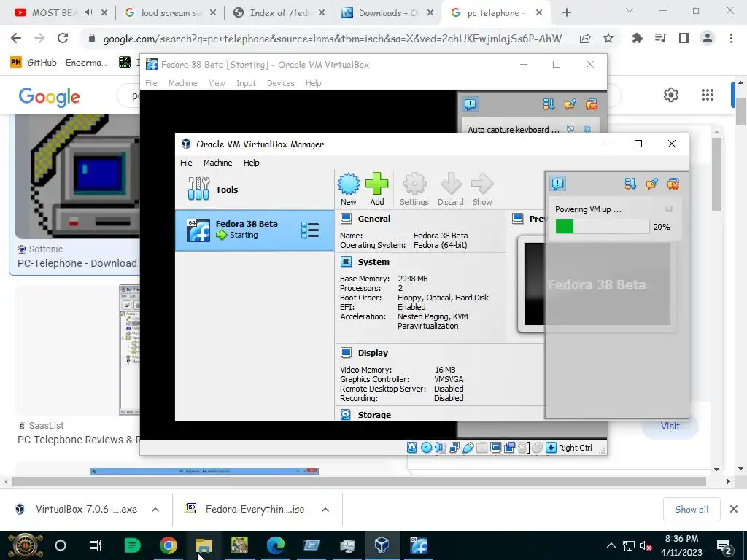
Task: Click the Powering VM up progress bar
Action: click(x=602, y=227)
